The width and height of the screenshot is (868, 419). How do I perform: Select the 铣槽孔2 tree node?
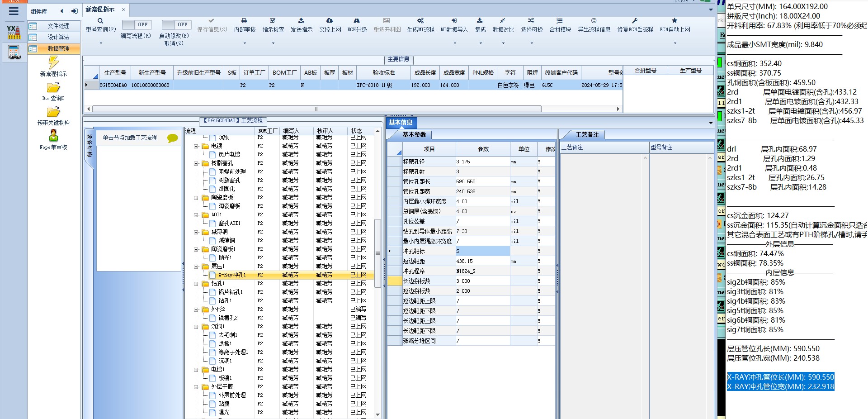tap(228, 318)
